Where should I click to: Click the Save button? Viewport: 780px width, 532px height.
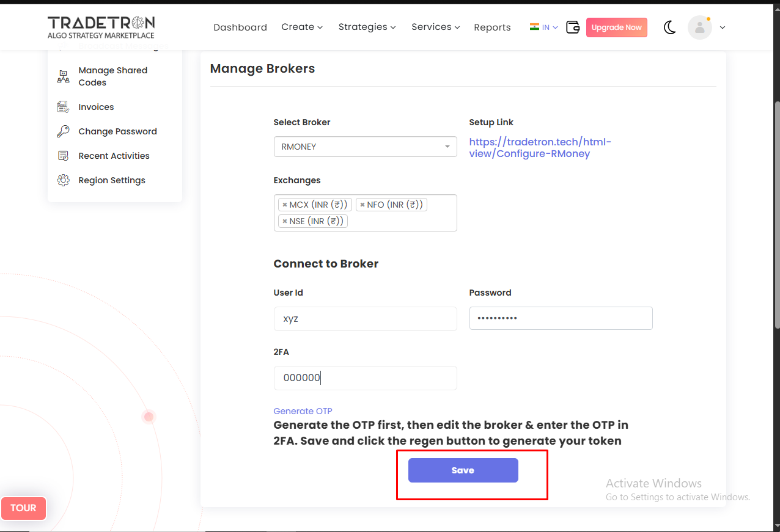(463, 470)
